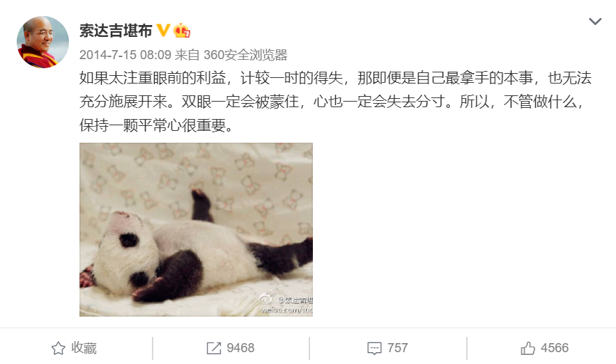Enlarge the baby panda photo thumbnail
The height and width of the screenshot is (364, 616).
pos(196,230)
